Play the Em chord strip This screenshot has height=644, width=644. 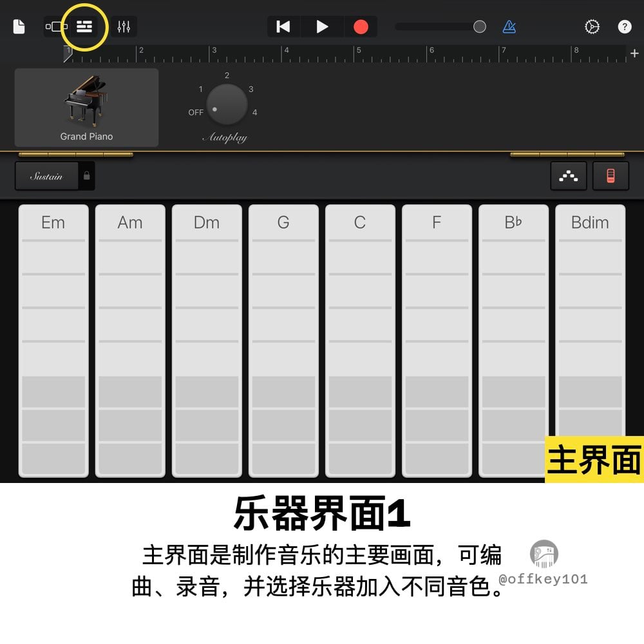[x=53, y=341]
